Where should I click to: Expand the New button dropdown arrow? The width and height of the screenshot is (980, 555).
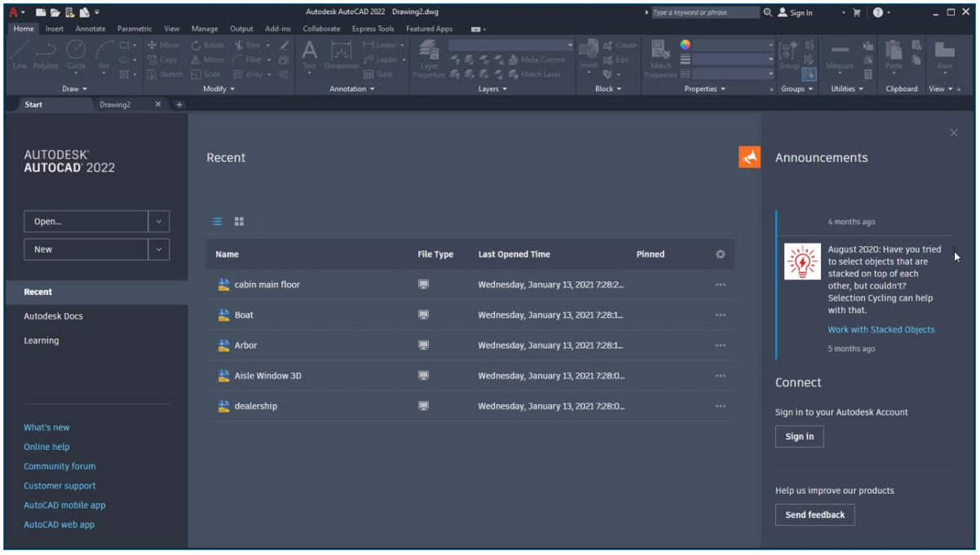point(159,249)
